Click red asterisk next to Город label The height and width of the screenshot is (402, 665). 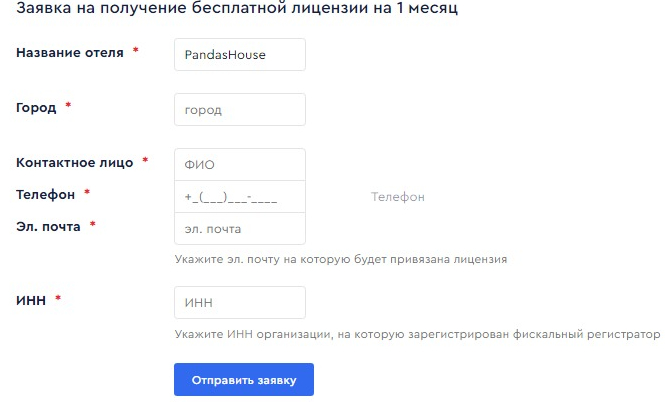[x=68, y=105]
